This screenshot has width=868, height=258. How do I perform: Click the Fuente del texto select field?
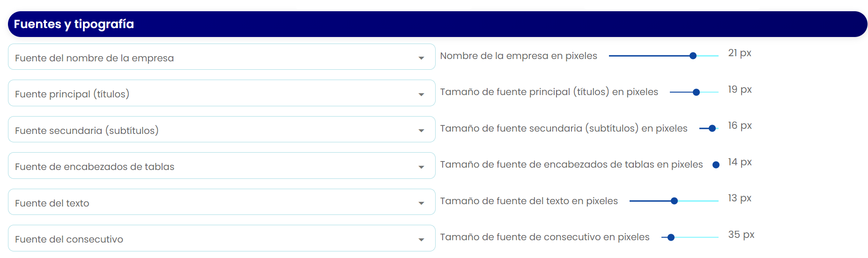[x=222, y=202]
